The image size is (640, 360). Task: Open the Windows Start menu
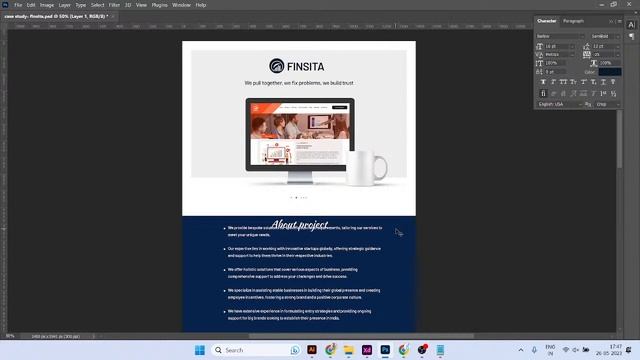[200, 350]
